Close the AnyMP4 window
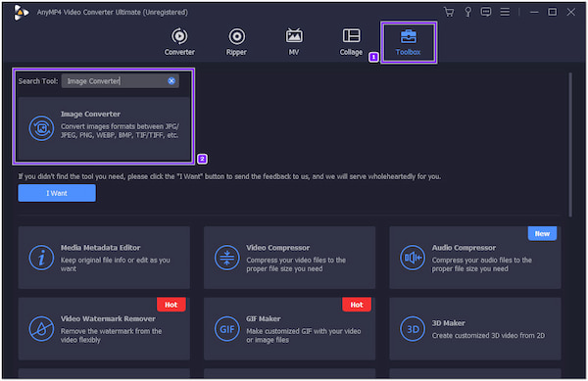This screenshot has height=381, width=588. (x=571, y=12)
